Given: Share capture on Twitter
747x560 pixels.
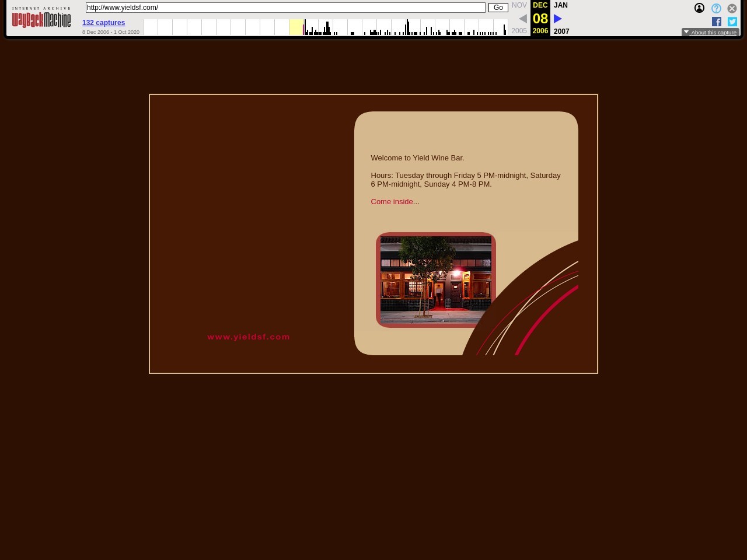Looking at the screenshot, I should 732,22.
